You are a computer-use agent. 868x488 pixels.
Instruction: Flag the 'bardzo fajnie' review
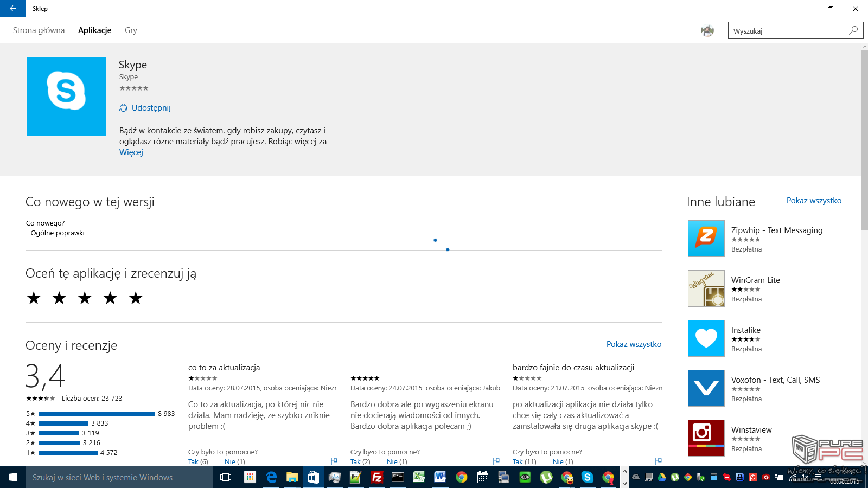coord(659,461)
